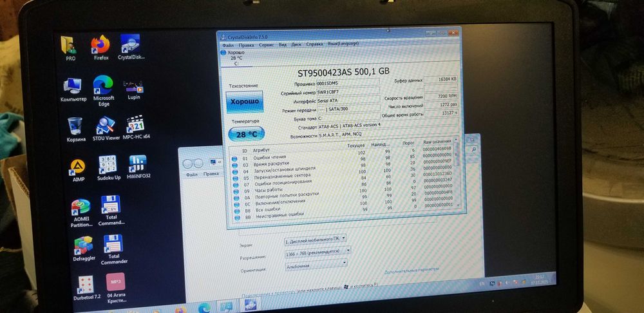Click the Атрибут column header
This screenshot has width=644, height=313.
(x=261, y=151)
